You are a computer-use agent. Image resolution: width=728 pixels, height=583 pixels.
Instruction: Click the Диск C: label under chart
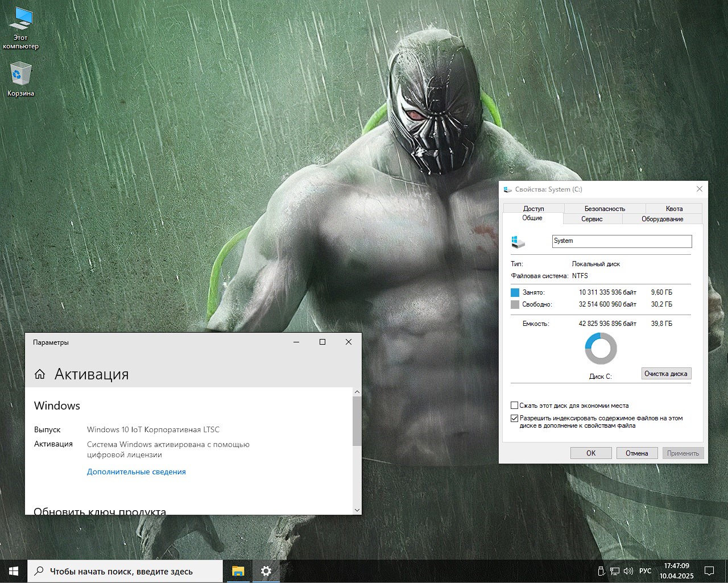coord(600,377)
